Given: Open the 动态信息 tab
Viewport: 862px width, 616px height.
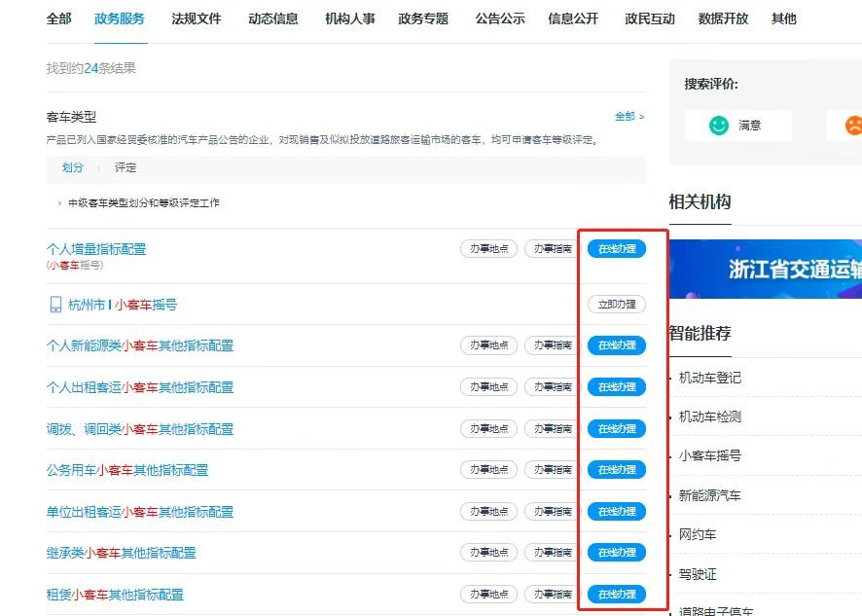Looking at the screenshot, I should pyautogui.click(x=273, y=18).
